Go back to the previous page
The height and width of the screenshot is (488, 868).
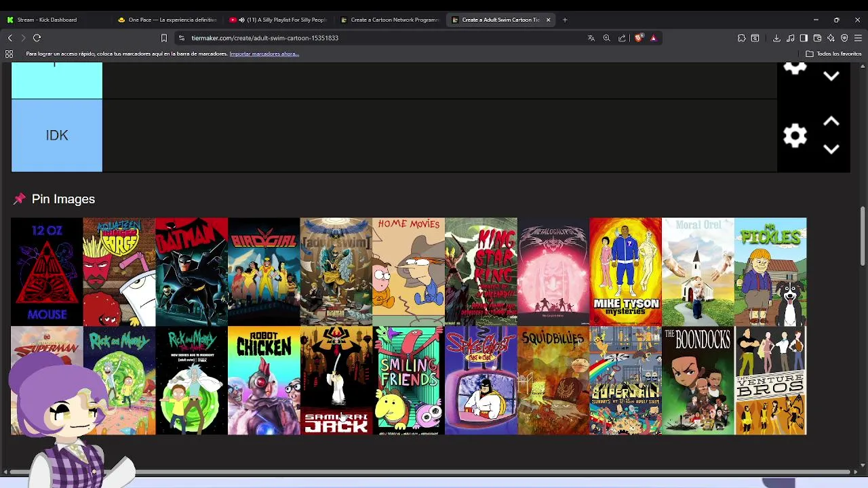pos(9,38)
